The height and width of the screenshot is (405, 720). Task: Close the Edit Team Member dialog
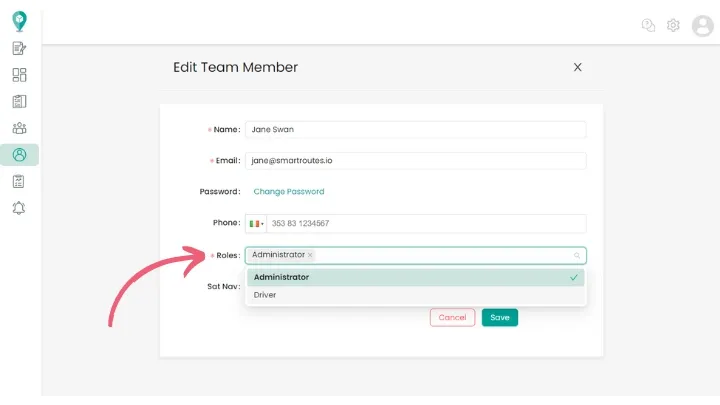click(577, 67)
